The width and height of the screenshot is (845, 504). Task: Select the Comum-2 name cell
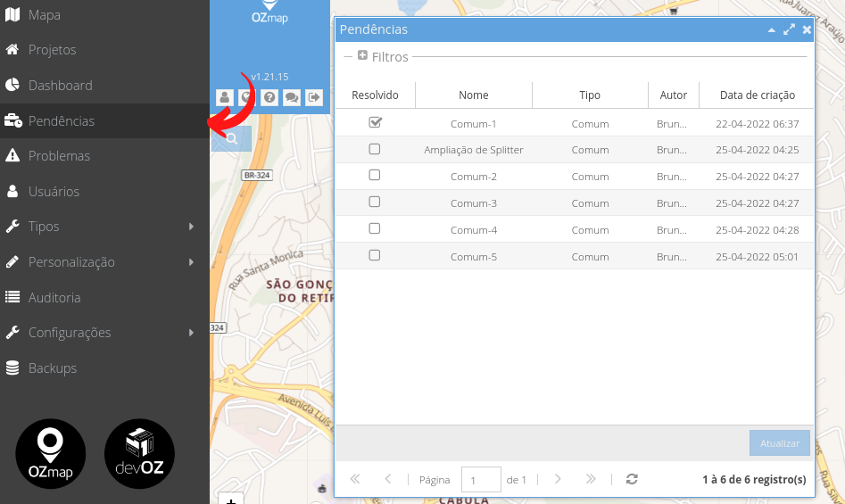click(x=474, y=177)
